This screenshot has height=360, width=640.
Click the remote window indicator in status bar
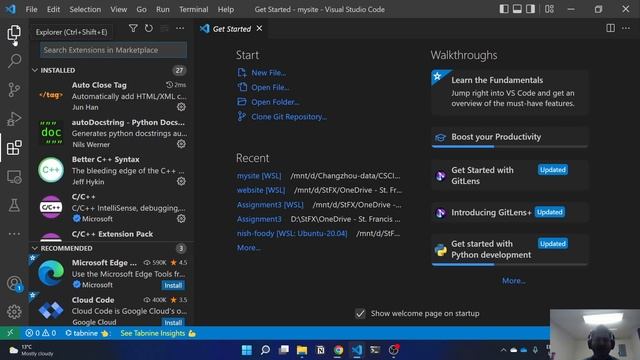point(10,333)
